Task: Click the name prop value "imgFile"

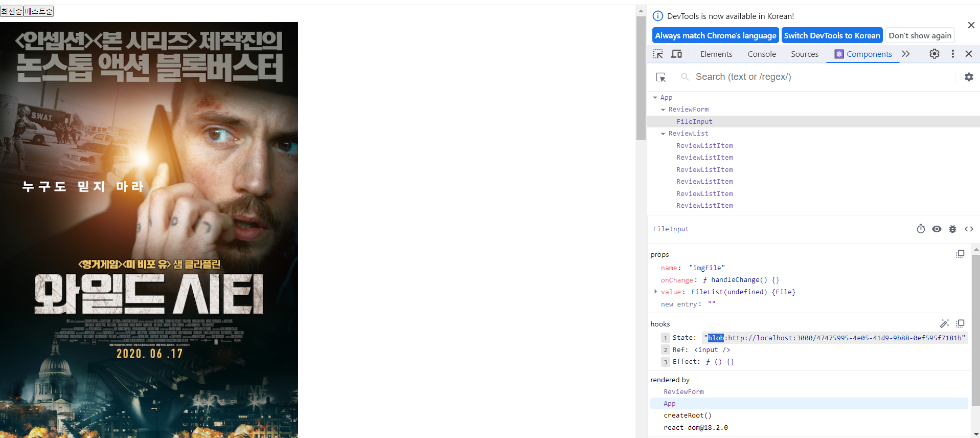Action: 707,268
